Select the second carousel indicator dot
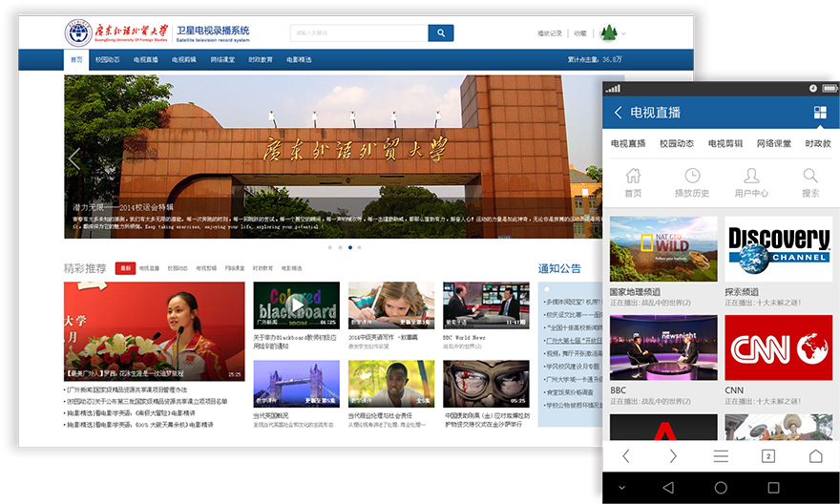 340,247
